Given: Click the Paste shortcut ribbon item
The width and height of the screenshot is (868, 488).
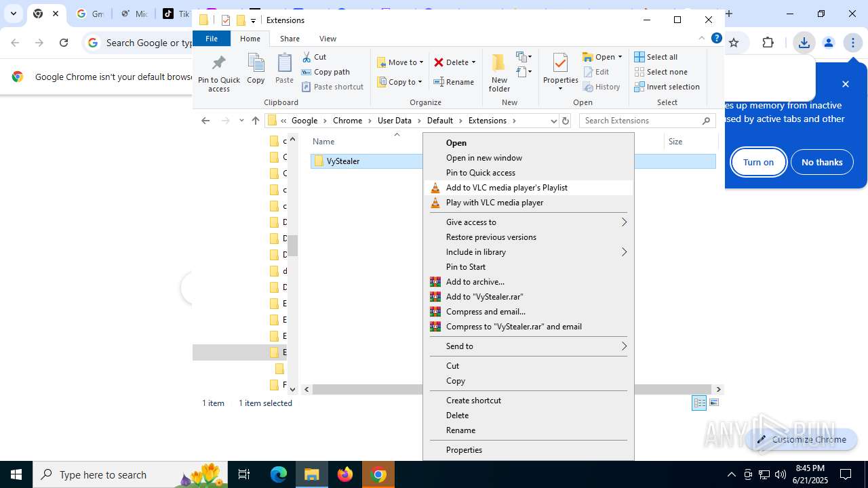Looking at the screenshot, I should click(x=332, y=87).
